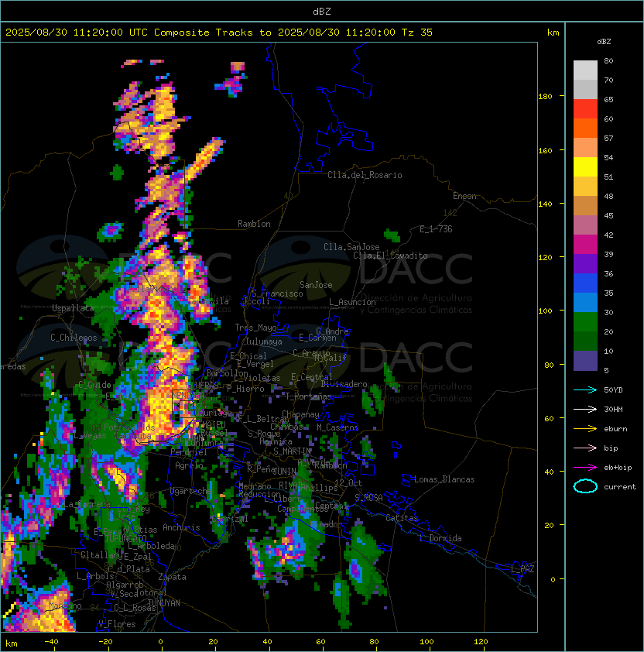Click the bright yellow swatch below 54
Viewport: 644px width, 652px height.
[585, 167]
